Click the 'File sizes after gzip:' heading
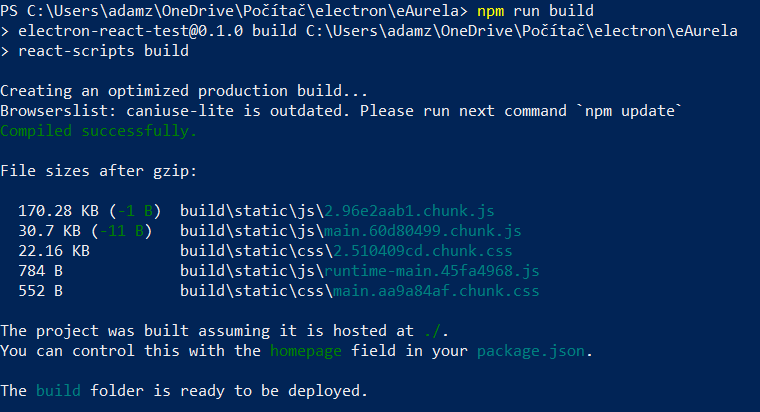 tap(98, 171)
